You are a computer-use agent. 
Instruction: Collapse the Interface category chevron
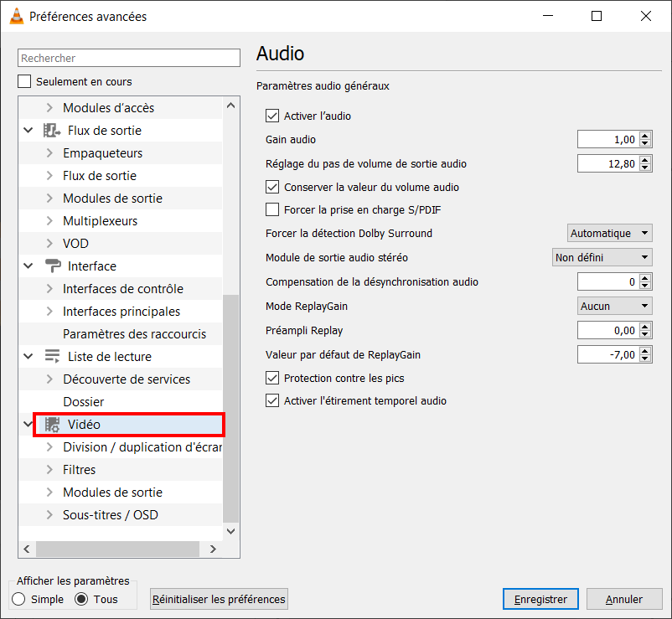28,266
